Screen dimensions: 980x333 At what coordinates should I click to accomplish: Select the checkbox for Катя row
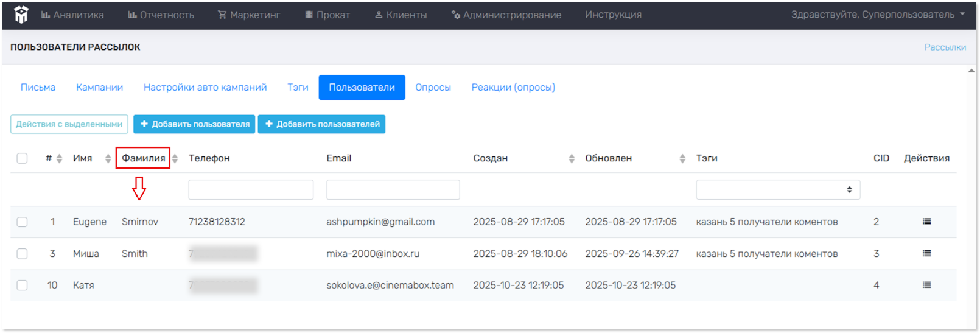coord(23,285)
